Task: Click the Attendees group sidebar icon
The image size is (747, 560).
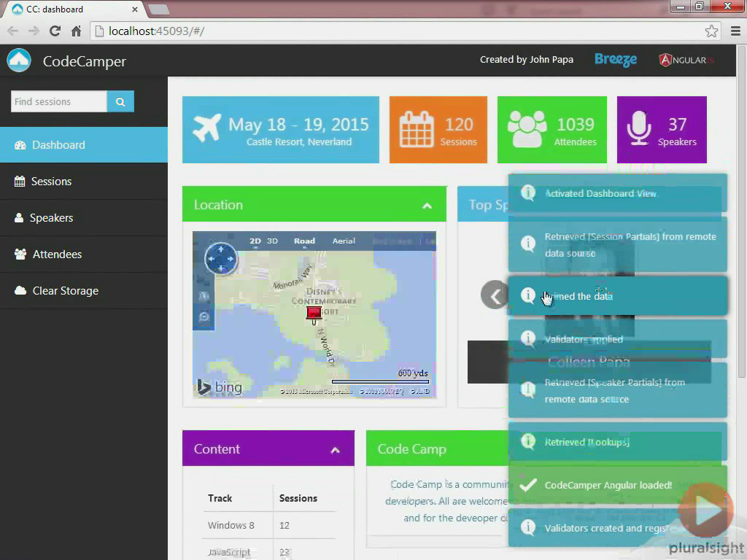Action: (x=20, y=254)
